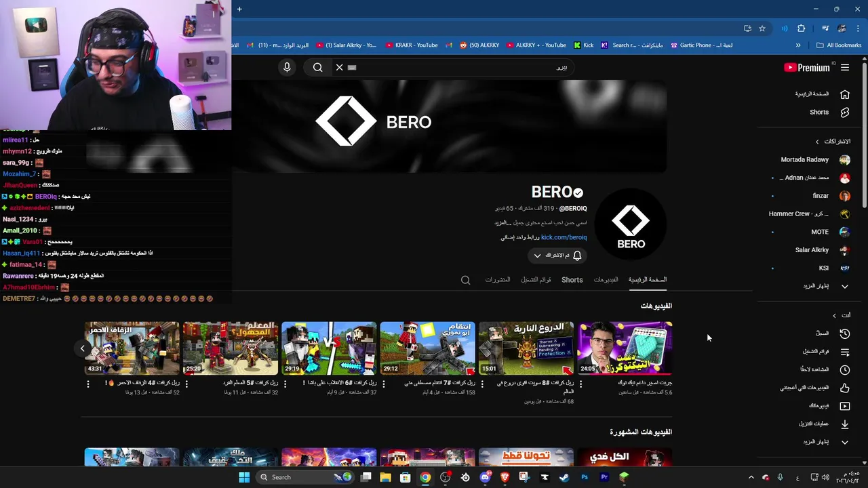Open the 25:20 video thumbnail
Viewport: 868px width, 488px height.
coord(231,348)
